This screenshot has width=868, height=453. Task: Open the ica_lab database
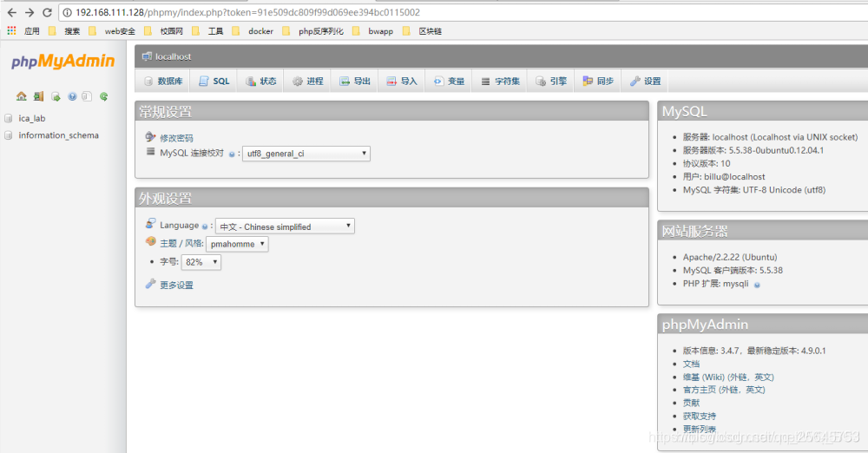pos(31,119)
